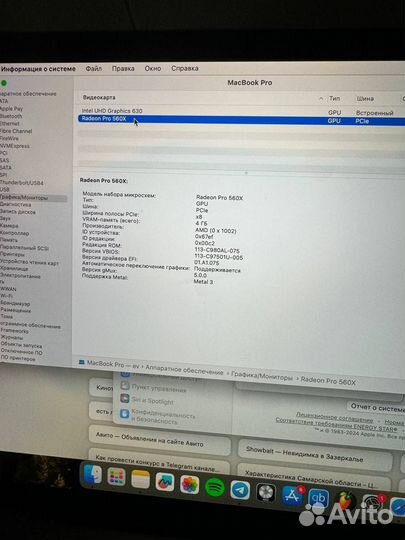Select Параллельный SCSI in the sidebar
The width and height of the screenshot is (405, 540).
(24, 248)
